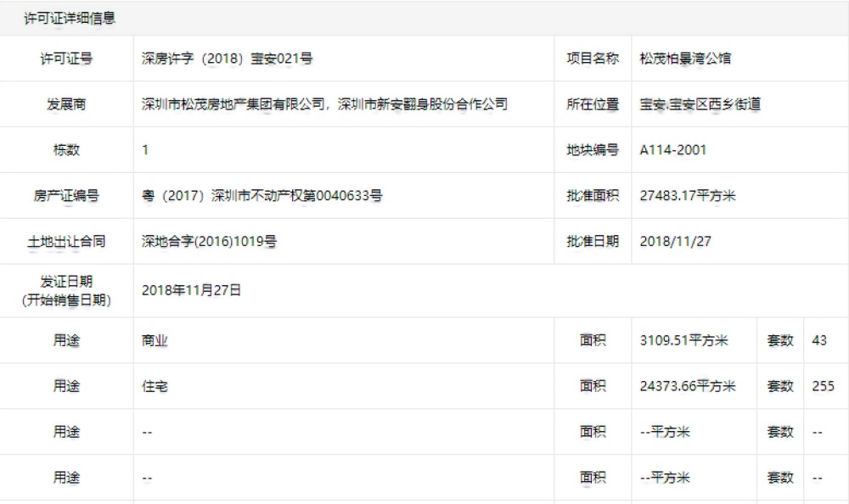Select contract number 深地合字(2016)1019号
Screen dimensions: 849x504
[x=209, y=242]
